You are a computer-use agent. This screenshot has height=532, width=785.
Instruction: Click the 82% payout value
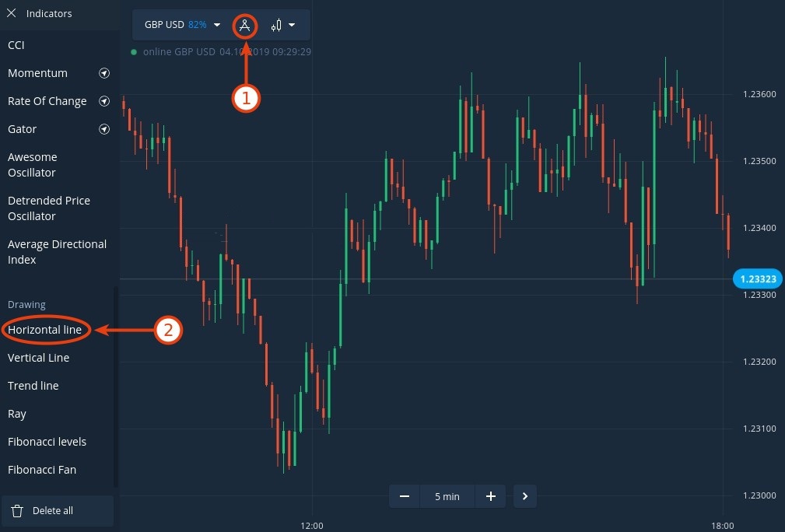click(198, 25)
